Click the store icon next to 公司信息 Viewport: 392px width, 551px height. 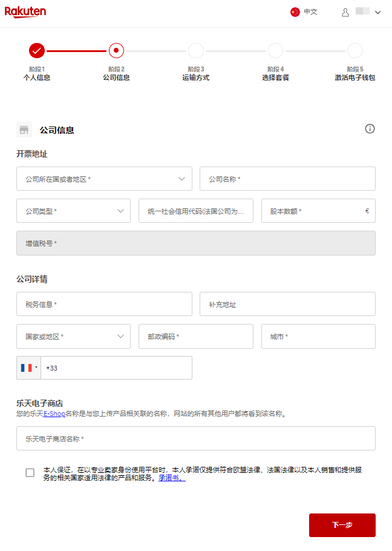click(24, 130)
